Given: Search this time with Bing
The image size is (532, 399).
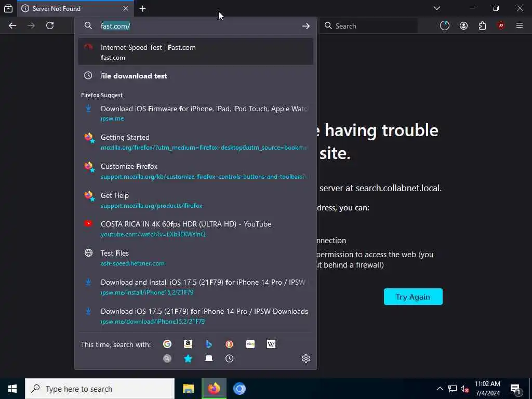Looking at the screenshot, I should point(209,344).
